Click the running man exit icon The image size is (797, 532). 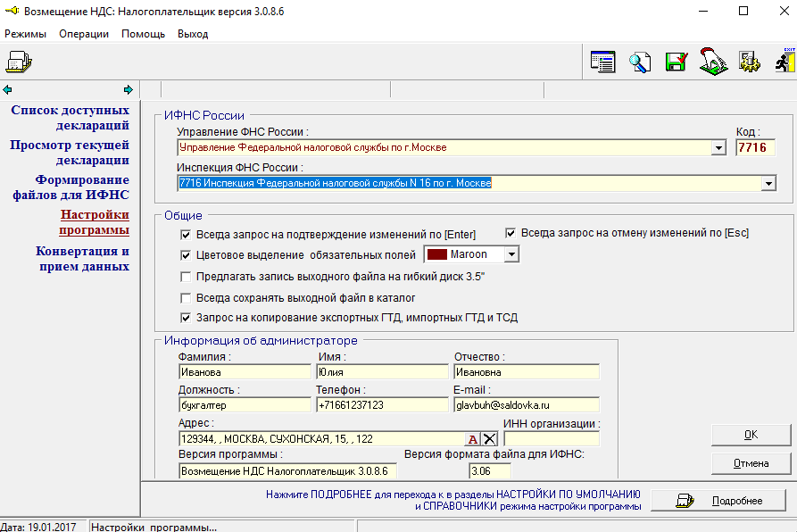click(785, 62)
